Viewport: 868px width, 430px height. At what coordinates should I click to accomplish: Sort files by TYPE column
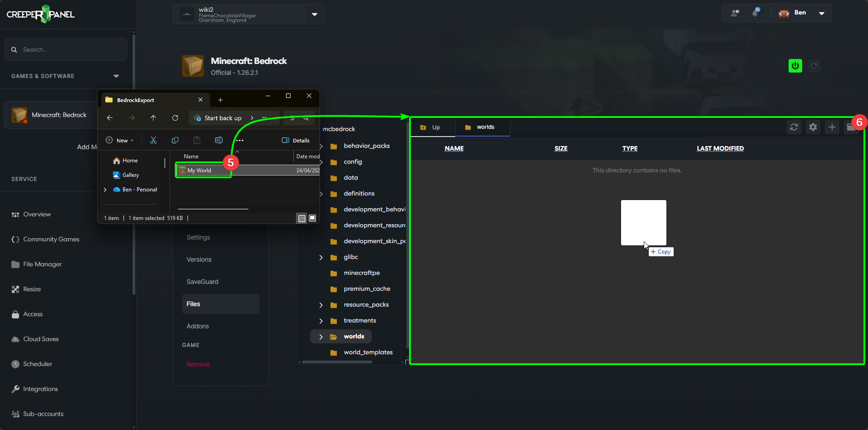(x=630, y=148)
